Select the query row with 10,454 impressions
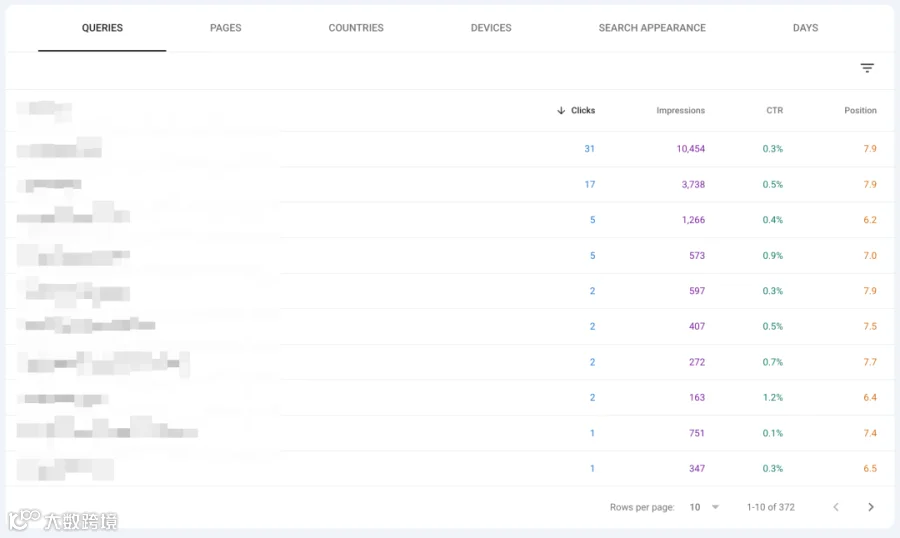This screenshot has width=900, height=538. pos(449,149)
